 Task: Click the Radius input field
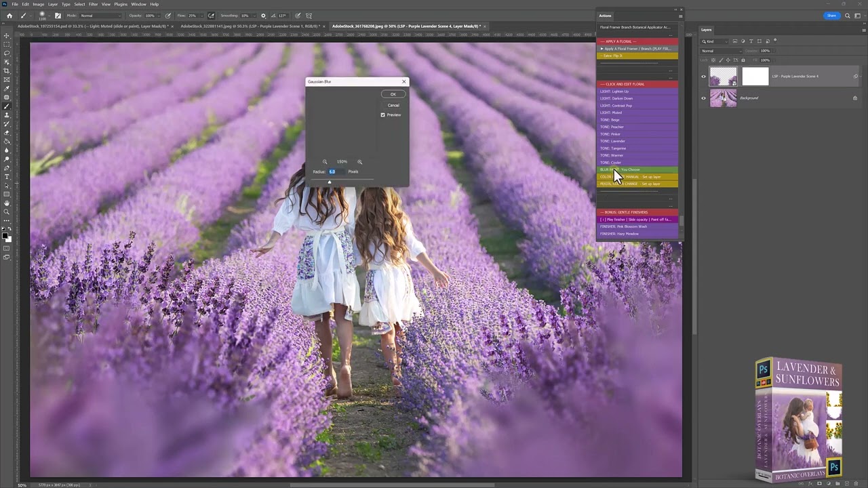click(336, 172)
